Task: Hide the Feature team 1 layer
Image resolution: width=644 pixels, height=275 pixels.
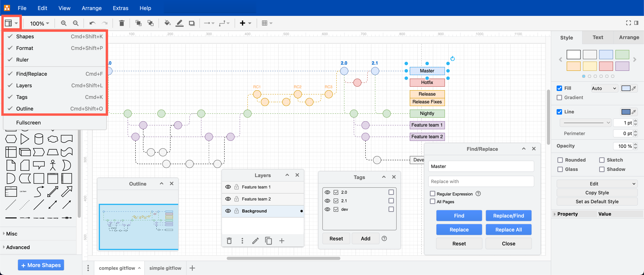Action: (x=228, y=187)
